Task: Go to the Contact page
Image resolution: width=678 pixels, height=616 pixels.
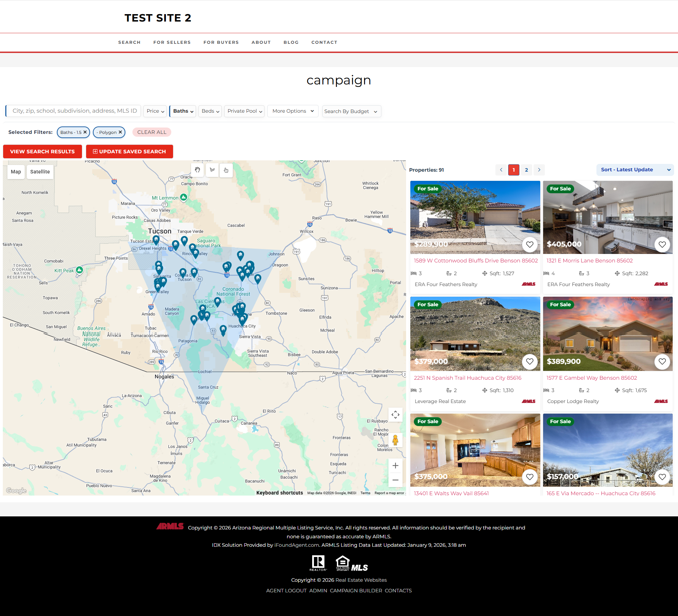Action: pyautogui.click(x=324, y=42)
